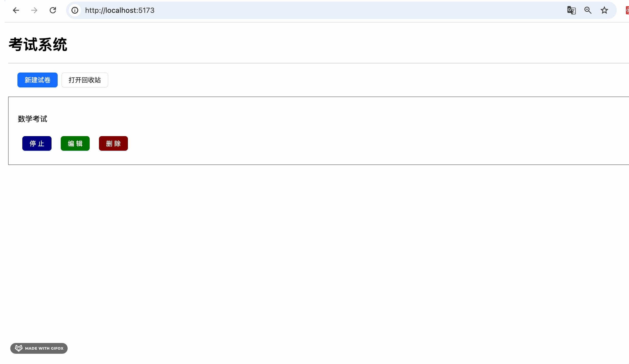Select the URL text http://localhost:5173
The width and height of the screenshot is (629, 364).
pos(120,10)
